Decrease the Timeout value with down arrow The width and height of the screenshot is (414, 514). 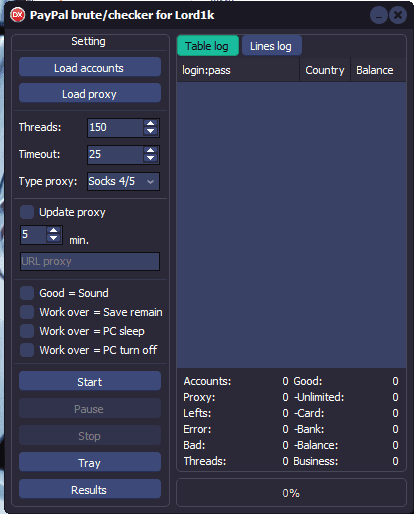[x=151, y=158]
